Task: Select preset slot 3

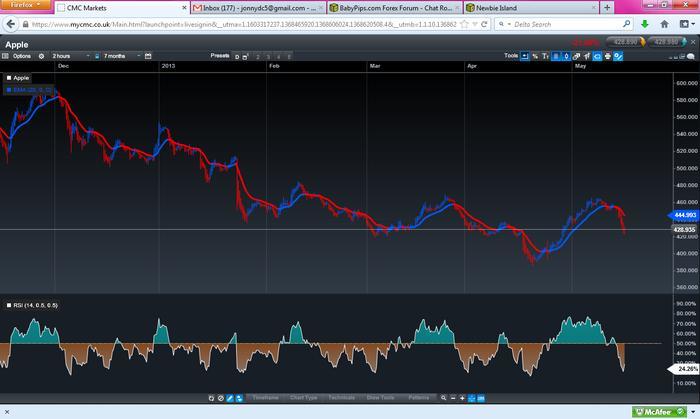Action: [x=268, y=57]
